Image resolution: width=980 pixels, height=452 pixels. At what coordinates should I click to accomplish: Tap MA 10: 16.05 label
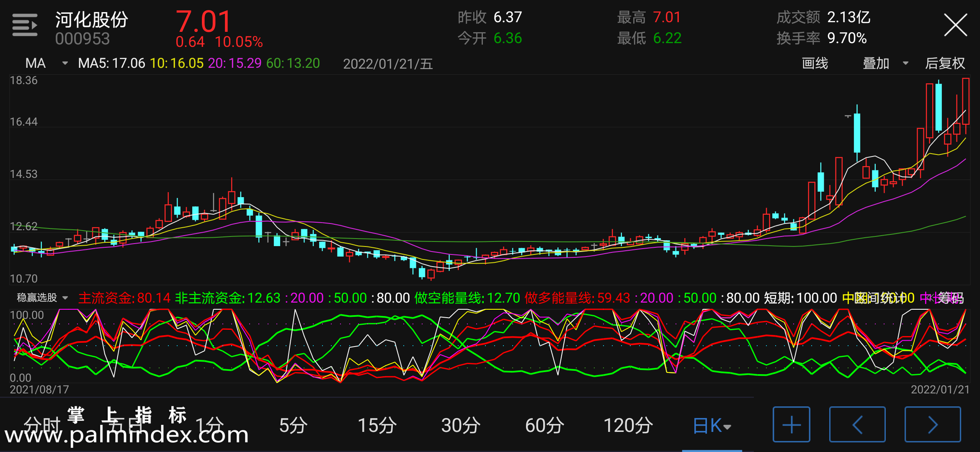tap(177, 63)
